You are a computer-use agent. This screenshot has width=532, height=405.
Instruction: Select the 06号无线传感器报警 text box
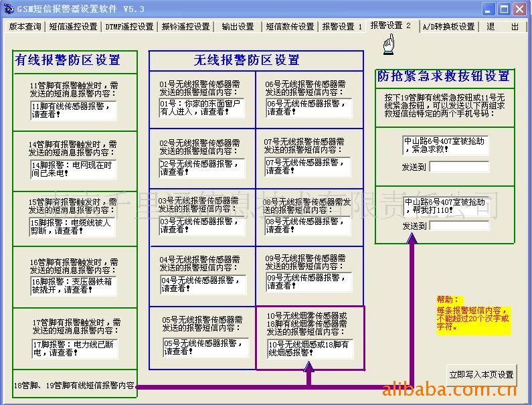coord(308,108)
